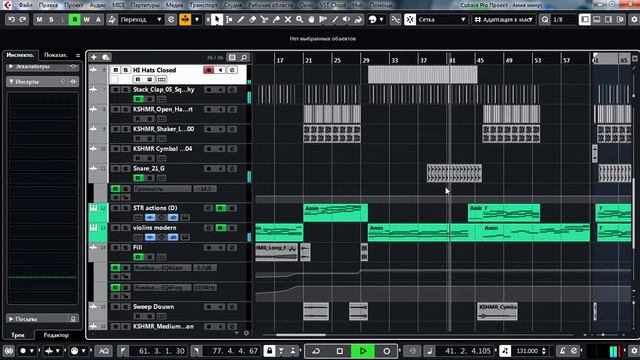Click the Setup Window Layout gear icon
Viewport: 640px width, 360px height.
click(634, 20)
